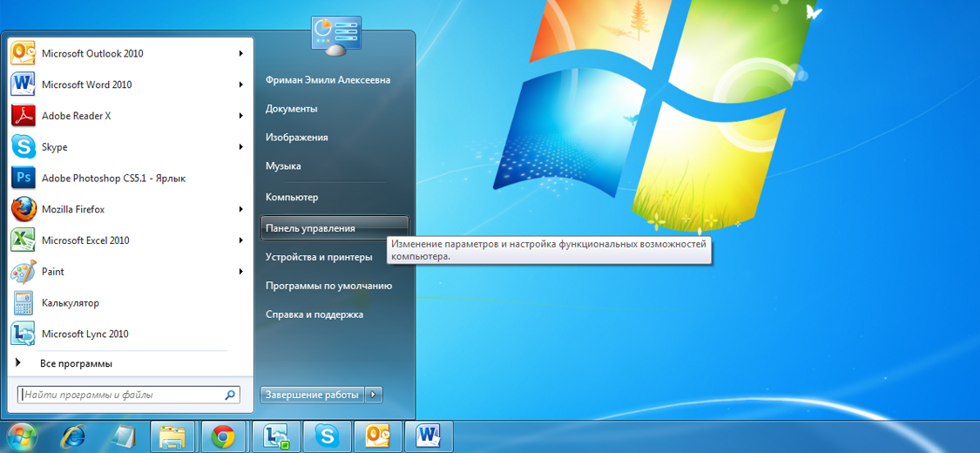Open the Музыка library
Image resolution: width=980 pixels, height=453 pixels.
click(283, 166)
